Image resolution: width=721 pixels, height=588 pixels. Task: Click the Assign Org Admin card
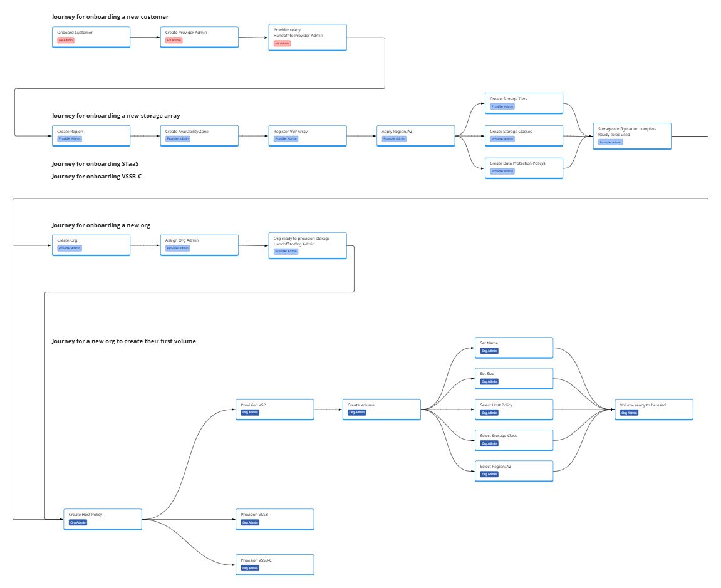click(x=199, y=245)
